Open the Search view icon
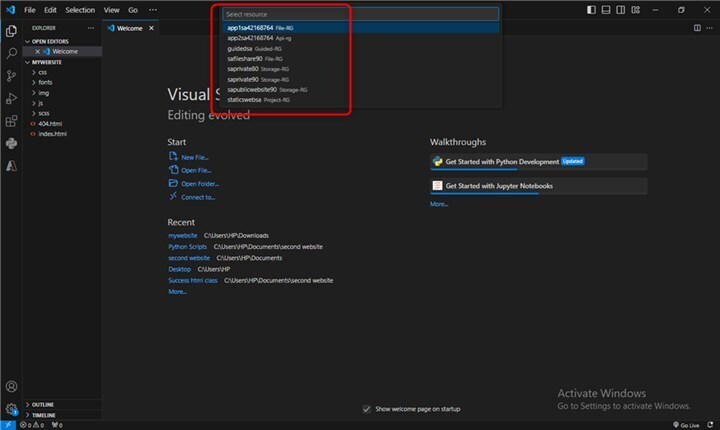Screen dimensions: 720x430 pos(11,53)
